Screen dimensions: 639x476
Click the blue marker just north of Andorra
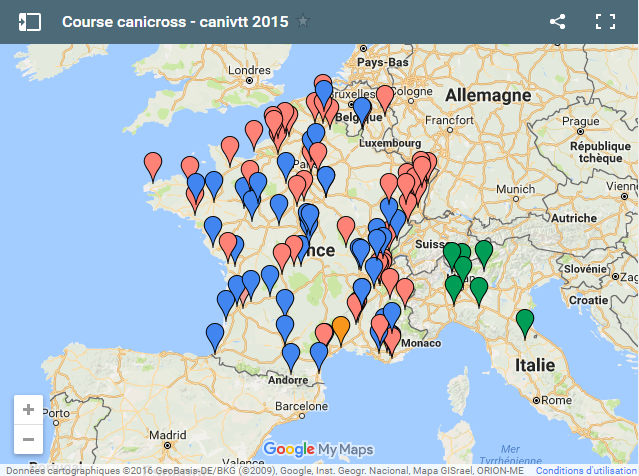(291, 354)
